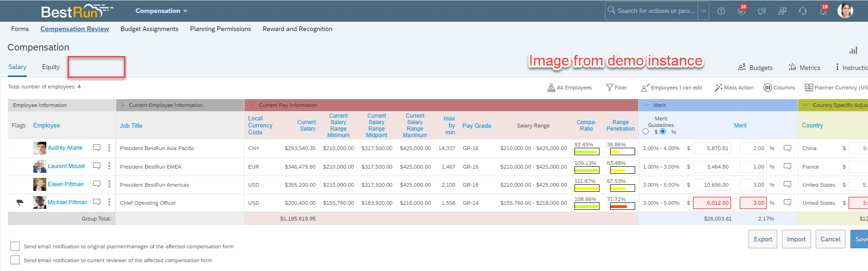Open the user profile avatar

pyautogui.click(x=845, y=11)
